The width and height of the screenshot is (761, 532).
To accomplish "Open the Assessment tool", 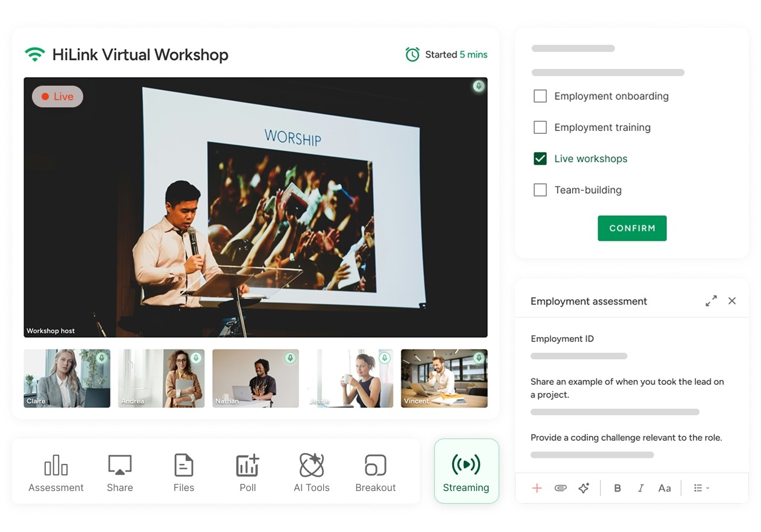I will click(x=56, y=474).
